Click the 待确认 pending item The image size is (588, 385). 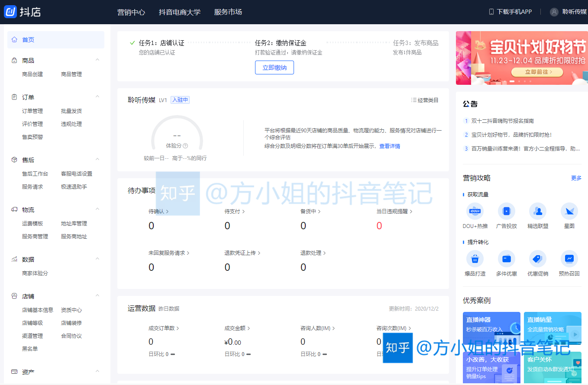pos(158,212)
